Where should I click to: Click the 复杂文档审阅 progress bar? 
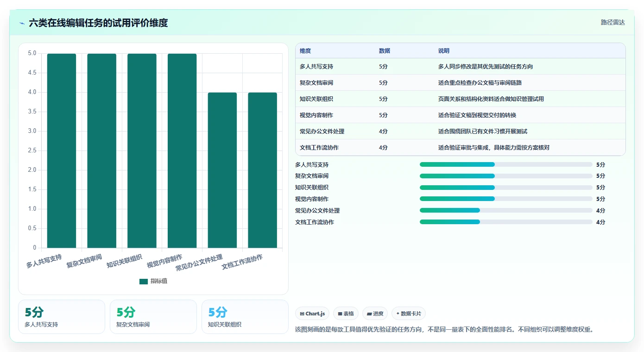click(x=506, y=176)
